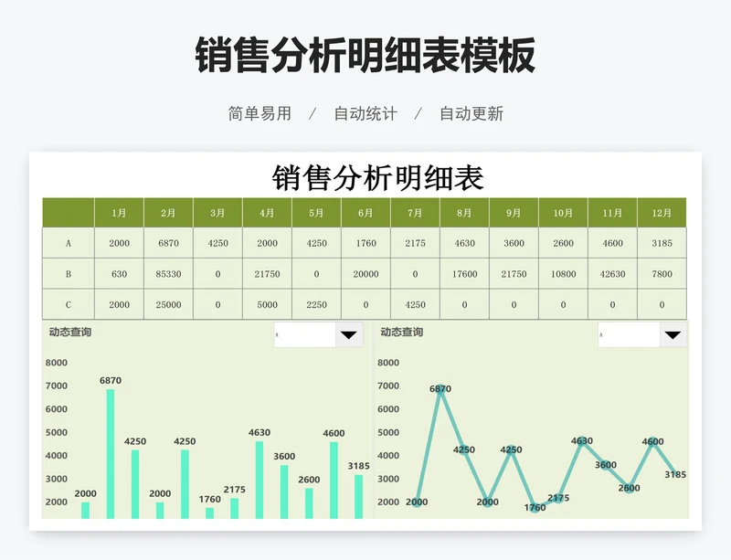Click the 简单易用 subtitle text
Viewport: 731px width, 560px height.
[260, 114]
